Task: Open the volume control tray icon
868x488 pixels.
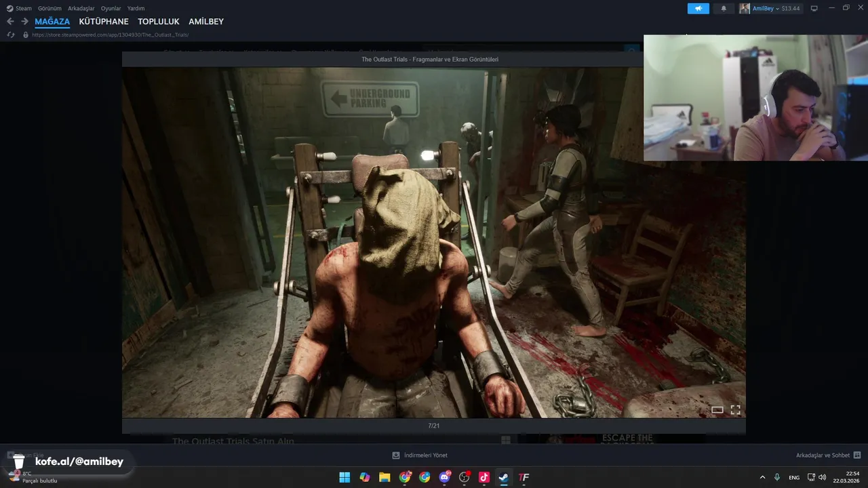Action: point(823,477)
